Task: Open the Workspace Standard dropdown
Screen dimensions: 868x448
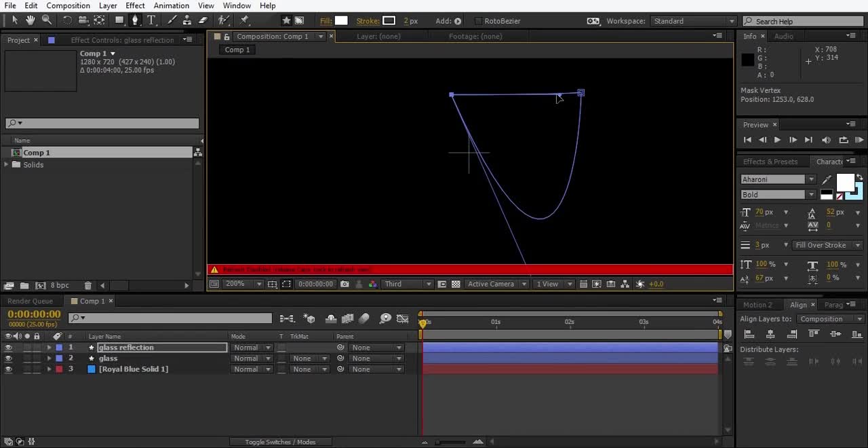Action: (693, 21)
